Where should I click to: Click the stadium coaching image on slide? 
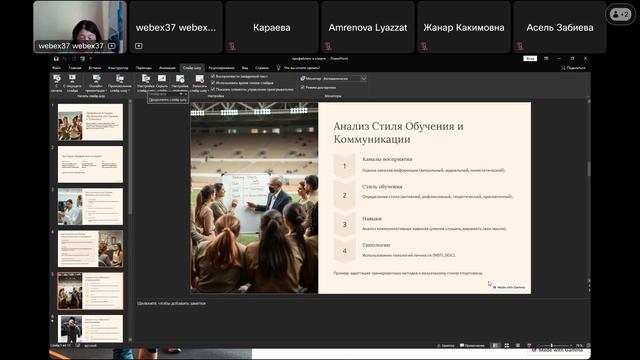[x=254, y=198]
